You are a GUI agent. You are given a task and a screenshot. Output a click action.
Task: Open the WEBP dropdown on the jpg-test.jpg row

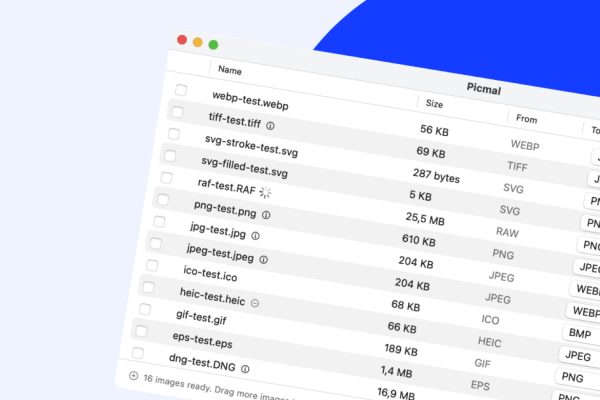(586, 290)
